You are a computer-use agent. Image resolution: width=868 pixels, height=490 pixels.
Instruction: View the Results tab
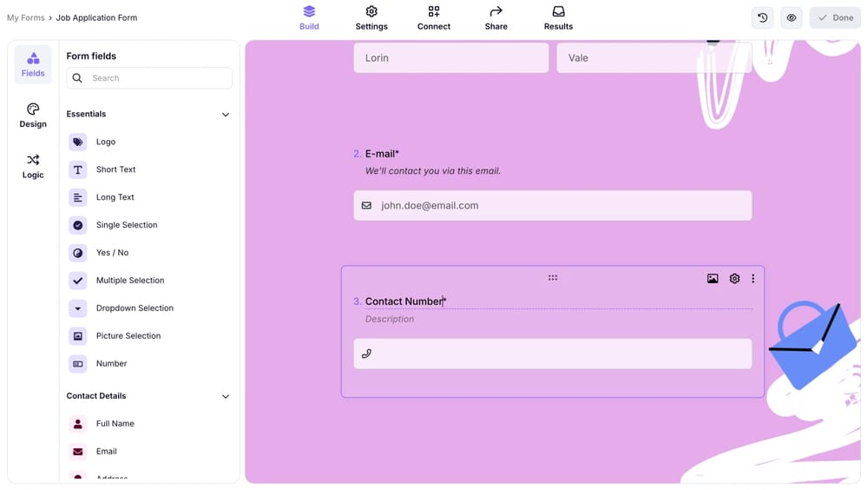558,17
